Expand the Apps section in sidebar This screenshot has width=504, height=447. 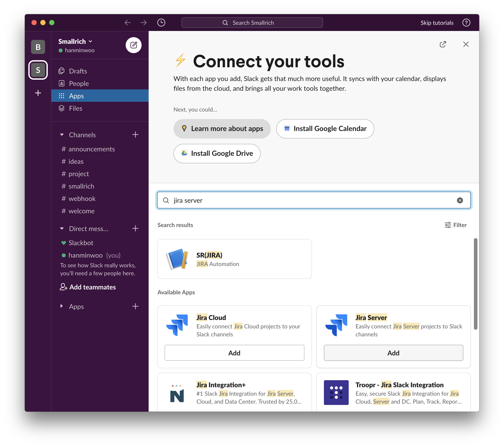pyautogui.click(x=62, y=306)
